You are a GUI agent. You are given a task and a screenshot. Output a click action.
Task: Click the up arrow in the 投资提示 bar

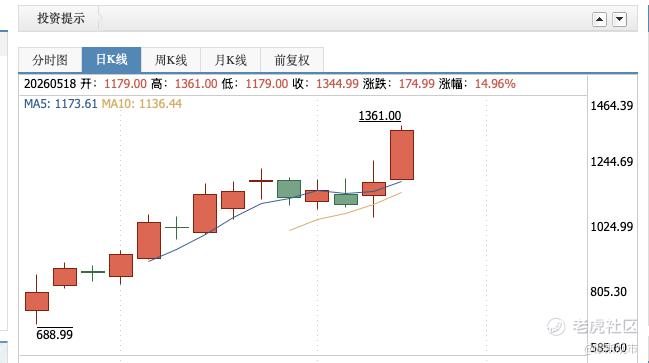(599, 19)
